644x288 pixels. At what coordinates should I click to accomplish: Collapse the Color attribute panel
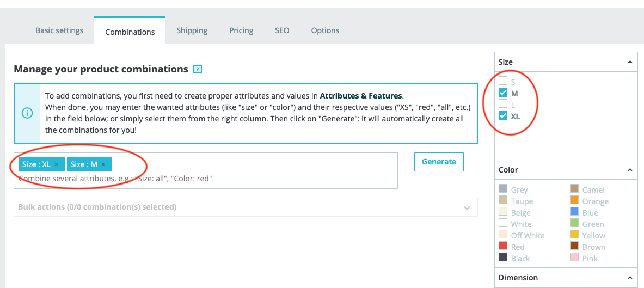coord(630,170)
